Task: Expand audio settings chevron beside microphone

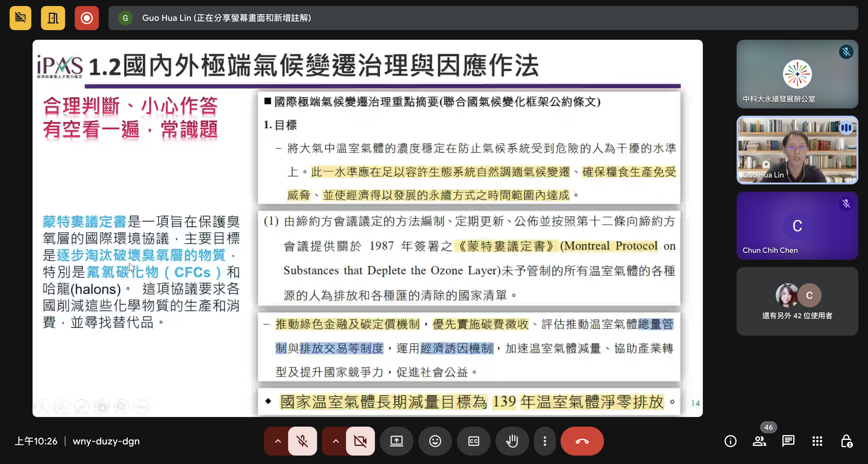Action: [278, 441]
